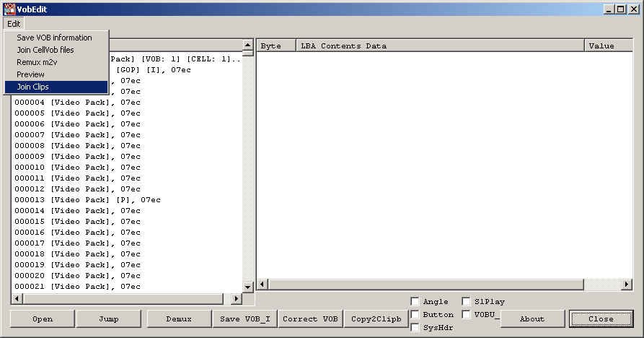Select Join CellVob files menu entry
Viewport: 644px width, 338px height.
(x=56, y=50)
